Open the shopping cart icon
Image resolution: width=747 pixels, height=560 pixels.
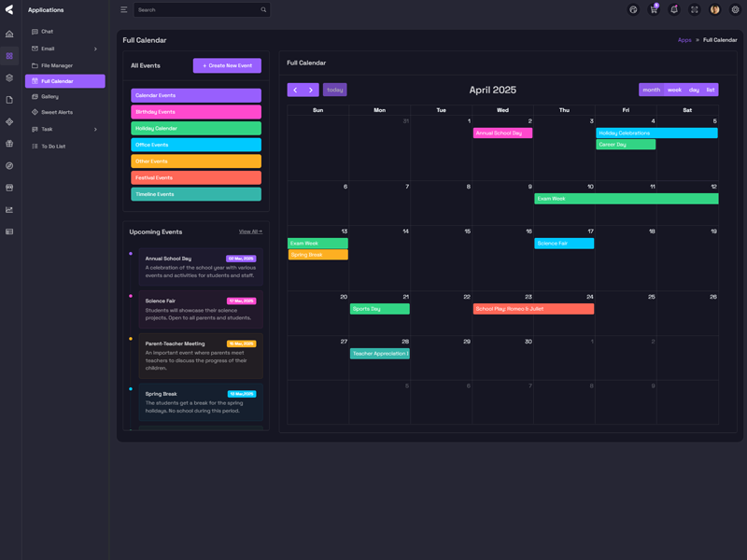coord(654,10)
